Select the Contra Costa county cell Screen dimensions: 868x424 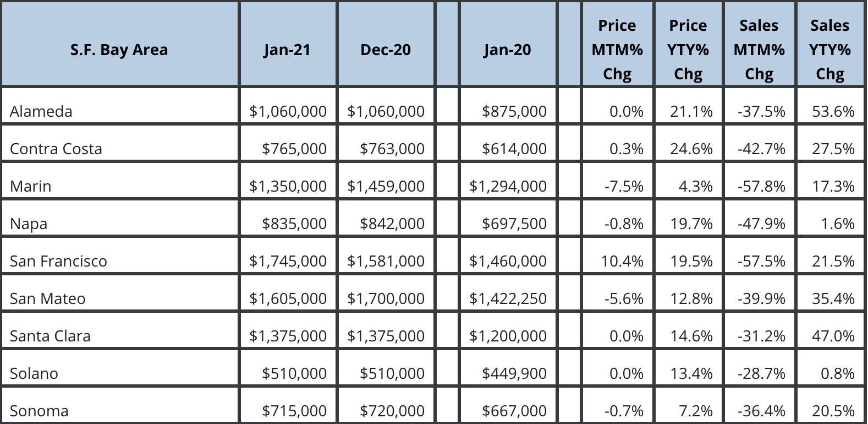[x=56, y=149]
